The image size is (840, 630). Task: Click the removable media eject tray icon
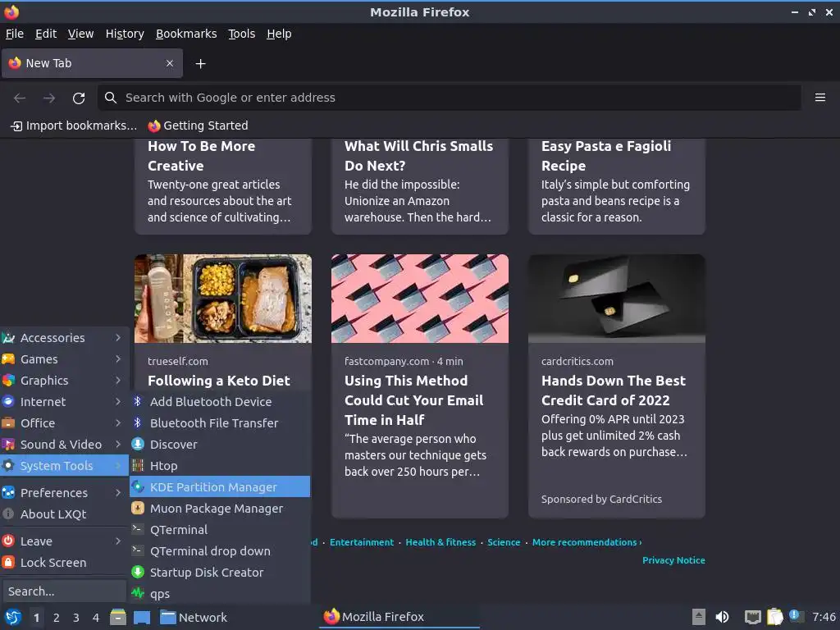[699, 617]
